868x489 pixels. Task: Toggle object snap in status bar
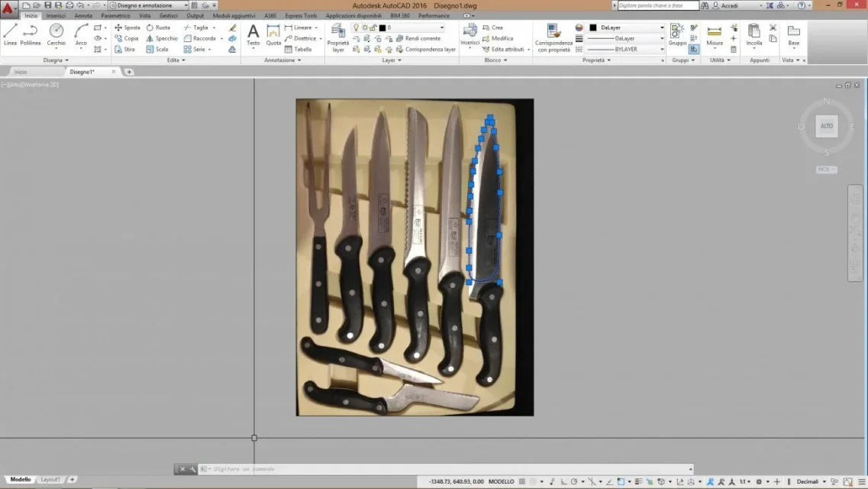point(621,482)
